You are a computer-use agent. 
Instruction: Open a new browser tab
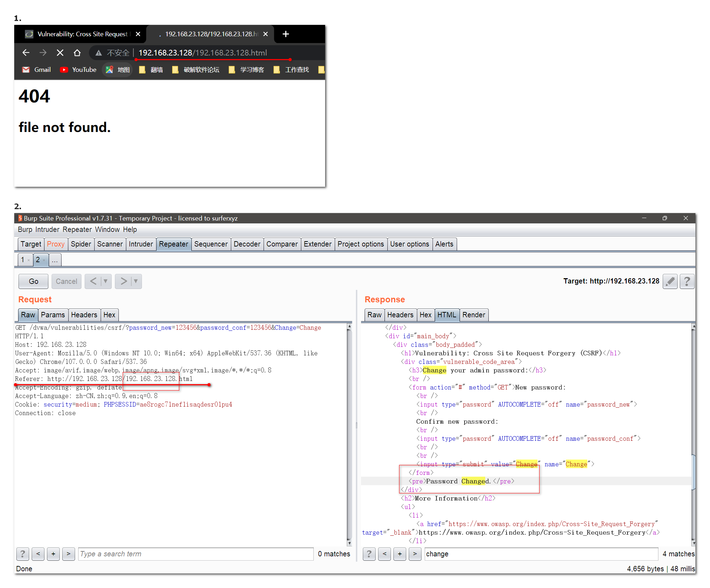[285, 34]
